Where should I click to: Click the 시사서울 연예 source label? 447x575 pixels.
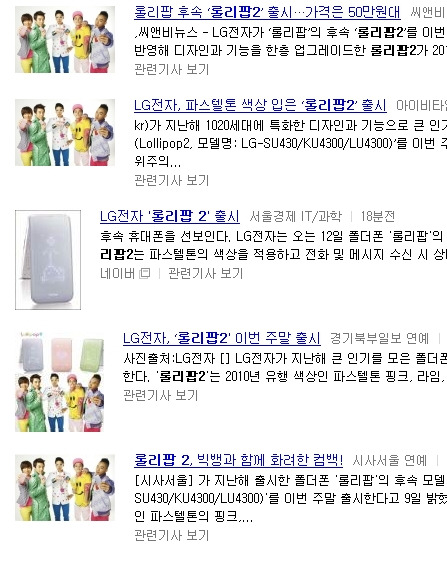tap(390, 460)
